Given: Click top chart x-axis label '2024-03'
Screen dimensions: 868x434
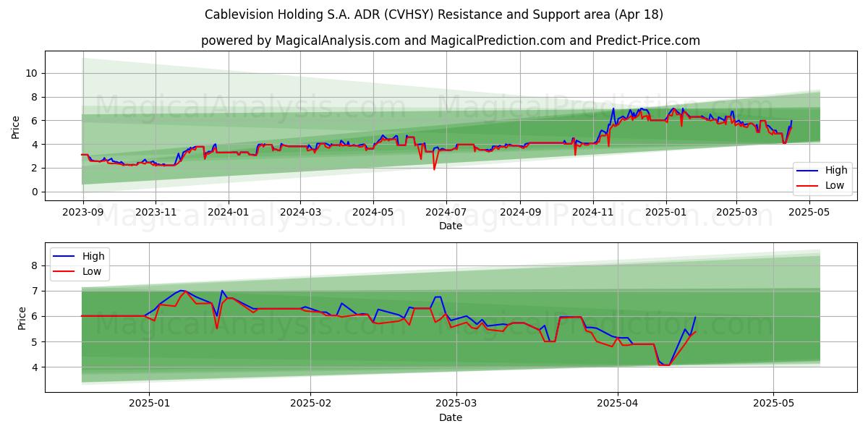Looking at the screenshot, I should (300, 213).
